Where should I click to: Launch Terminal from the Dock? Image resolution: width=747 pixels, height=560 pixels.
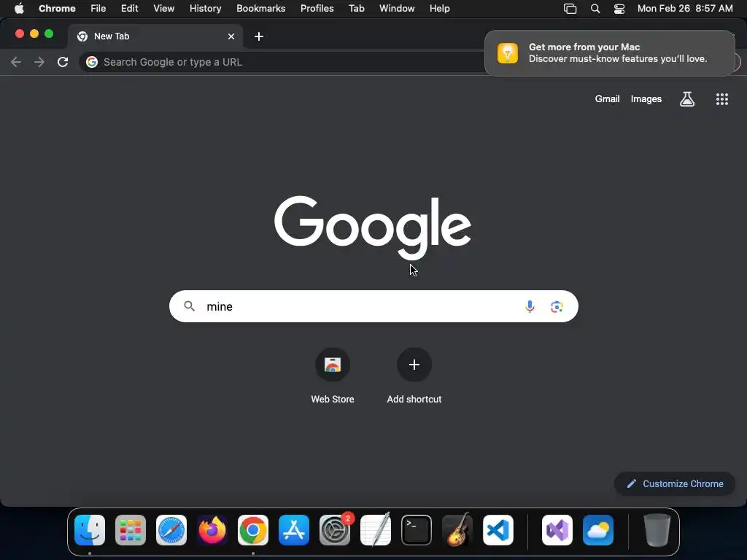pyautogui.click(x=417, y=530)
